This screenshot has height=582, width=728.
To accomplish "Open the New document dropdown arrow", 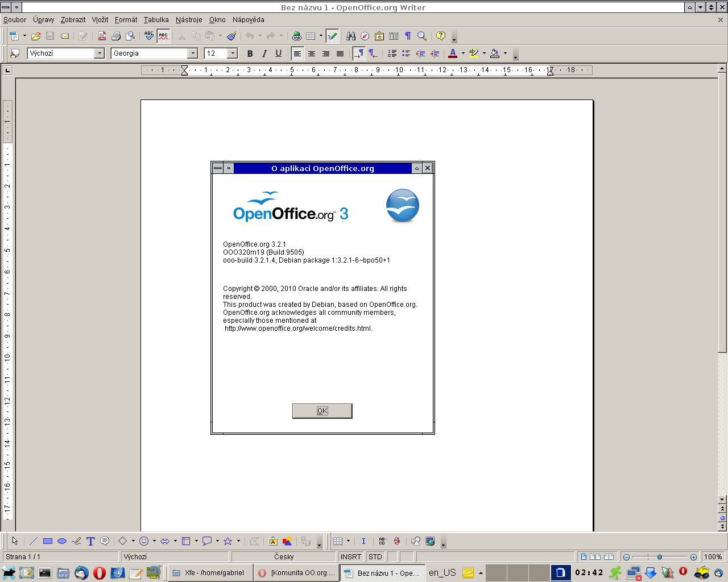I will click(24, 36).
